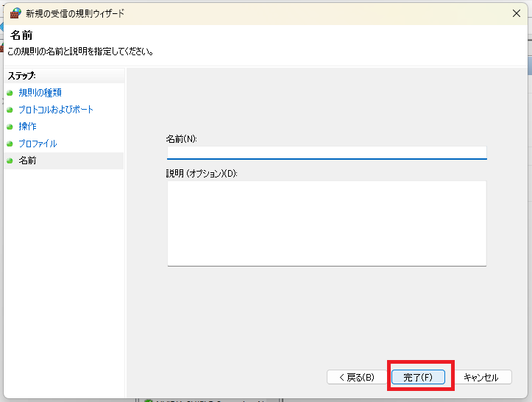Open the プロトコルおよびポート step
532x402 pixels.
[x=56, y=110]
